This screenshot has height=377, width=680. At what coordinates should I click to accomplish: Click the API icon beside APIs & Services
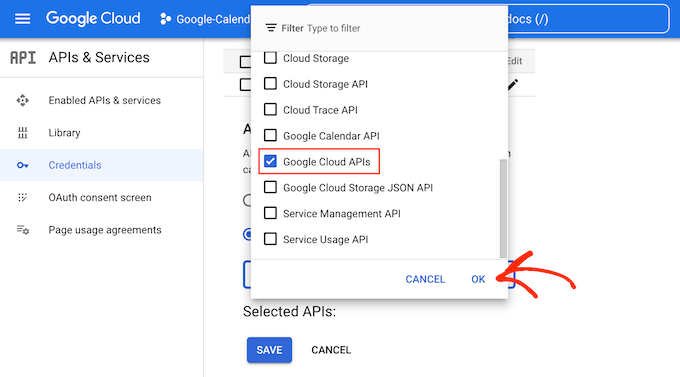[23, 58]
